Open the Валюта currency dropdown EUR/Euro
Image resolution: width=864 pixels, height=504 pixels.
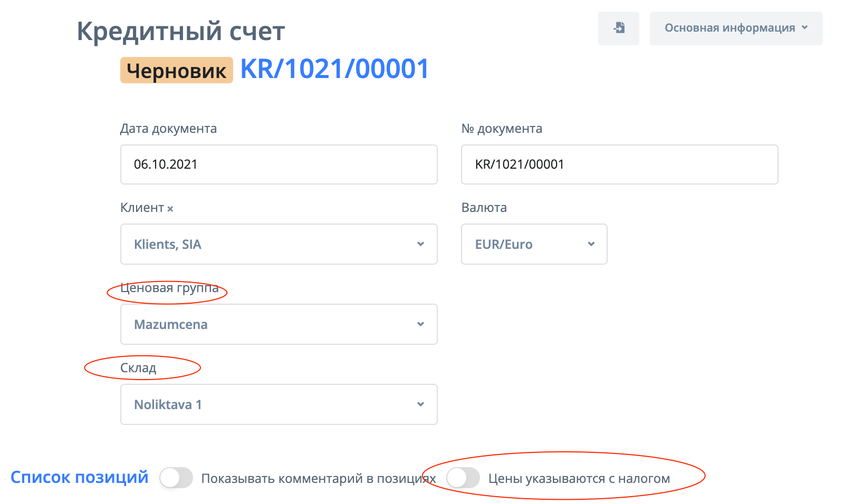tap(533, 244)
